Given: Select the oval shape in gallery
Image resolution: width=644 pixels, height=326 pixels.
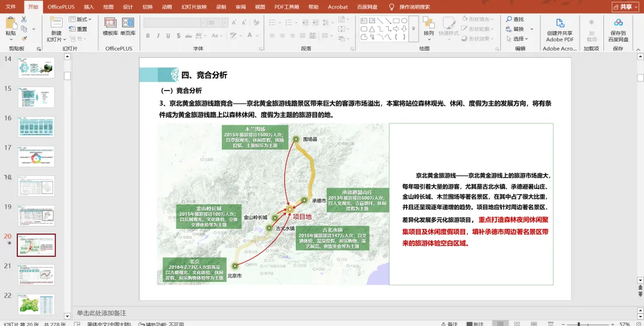Looking at the screenshot, I should pyautogui.click(x=404, y=20).
